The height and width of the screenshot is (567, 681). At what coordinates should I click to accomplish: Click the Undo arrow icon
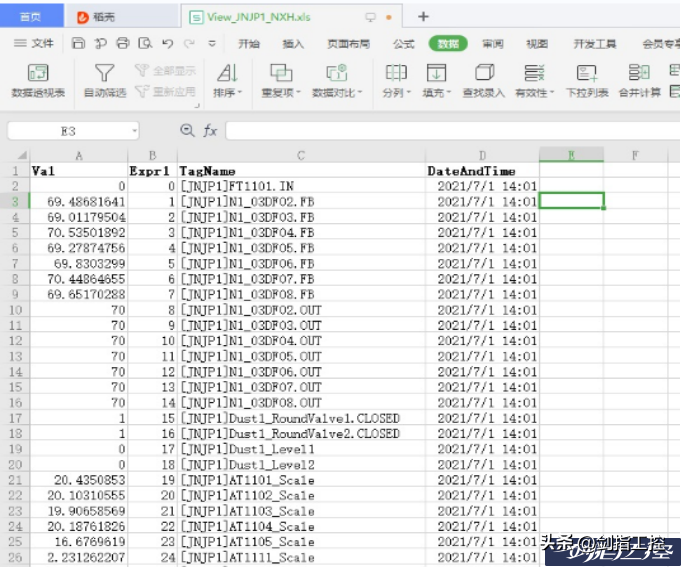click(166, 44)
